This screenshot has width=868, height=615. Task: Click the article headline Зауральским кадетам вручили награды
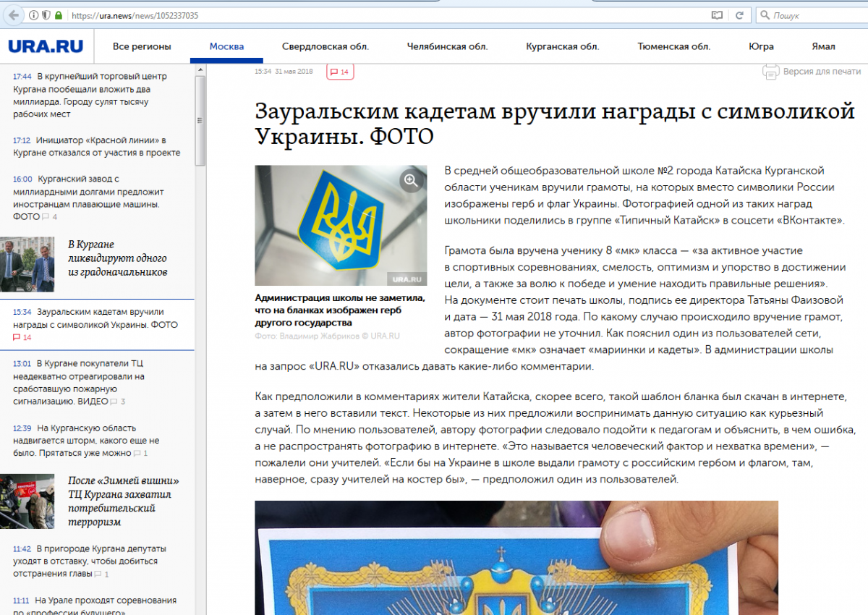click(x=555, y=123)
